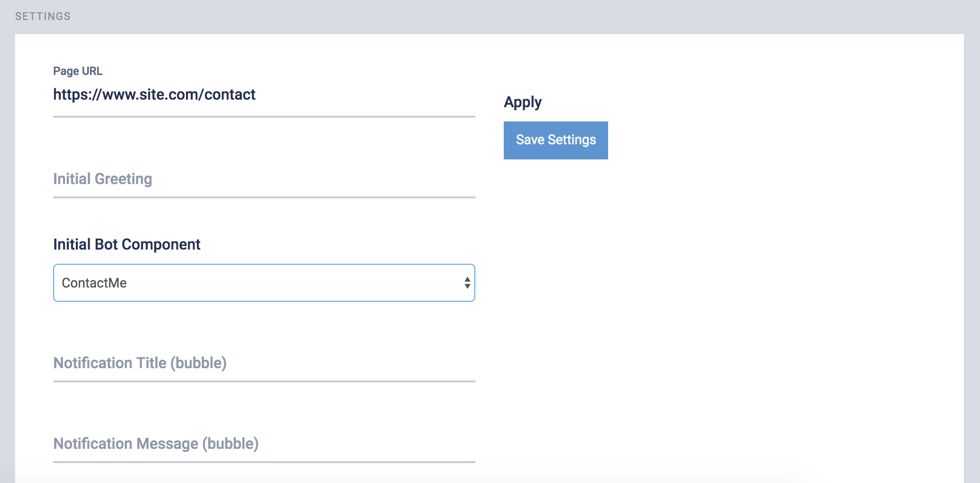Select the Notification Title (bubble) field
Image resolution: width=980 pixels, height=483 pixels.
pyautogui.click(x=264, y=363)
